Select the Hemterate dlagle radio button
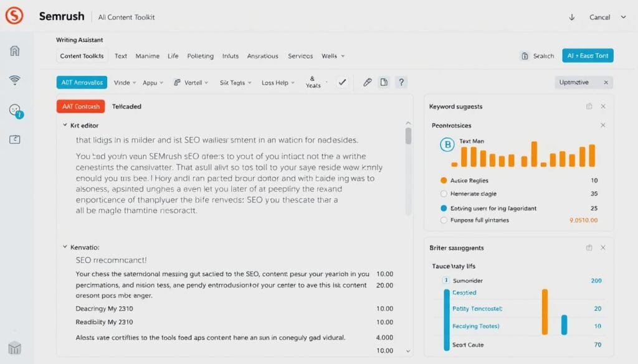Viewport: 638px width, 364px height. pos(444,194)
